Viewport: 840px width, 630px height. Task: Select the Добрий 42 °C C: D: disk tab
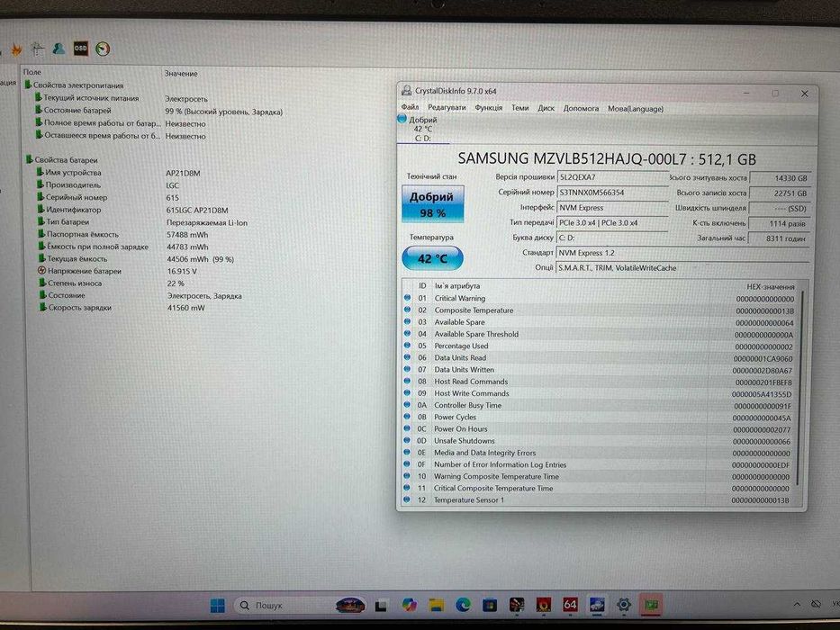422,129
